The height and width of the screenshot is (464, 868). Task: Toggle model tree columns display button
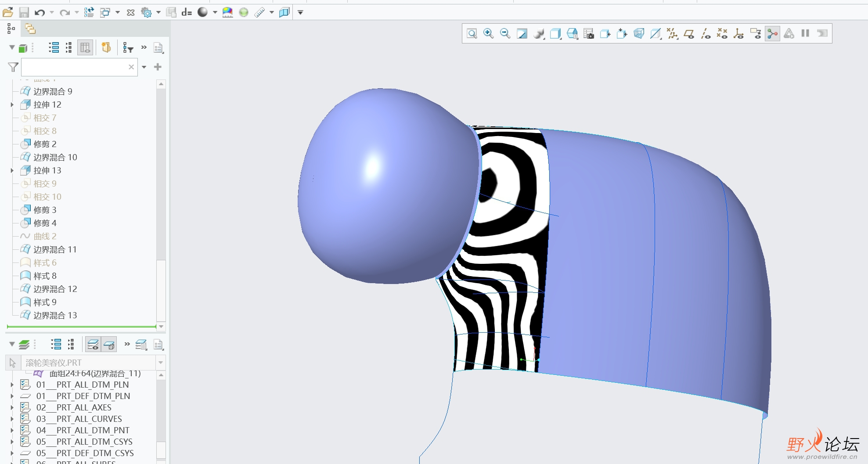click(x=85, y=47)
